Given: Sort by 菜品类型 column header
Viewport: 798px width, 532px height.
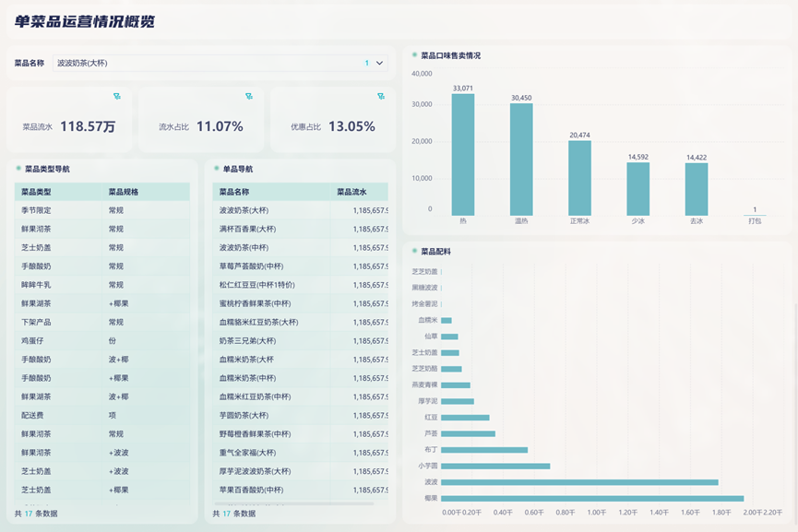Looking at the screenshot, I should pyautogui.click(x=36, y=192).
